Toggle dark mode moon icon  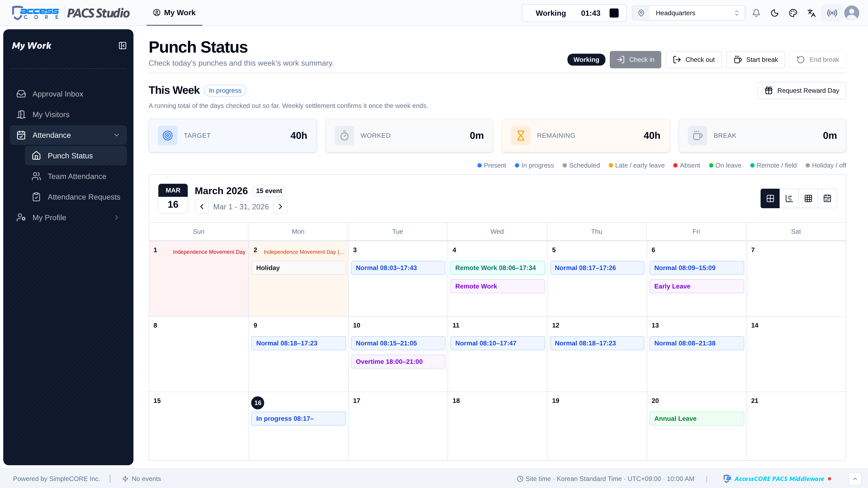tap(775, 13)
